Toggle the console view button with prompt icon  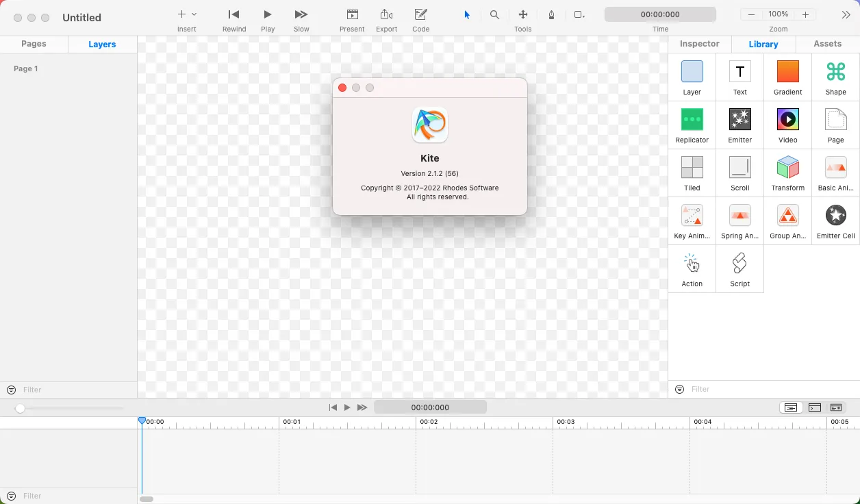(x=814, y=407)
